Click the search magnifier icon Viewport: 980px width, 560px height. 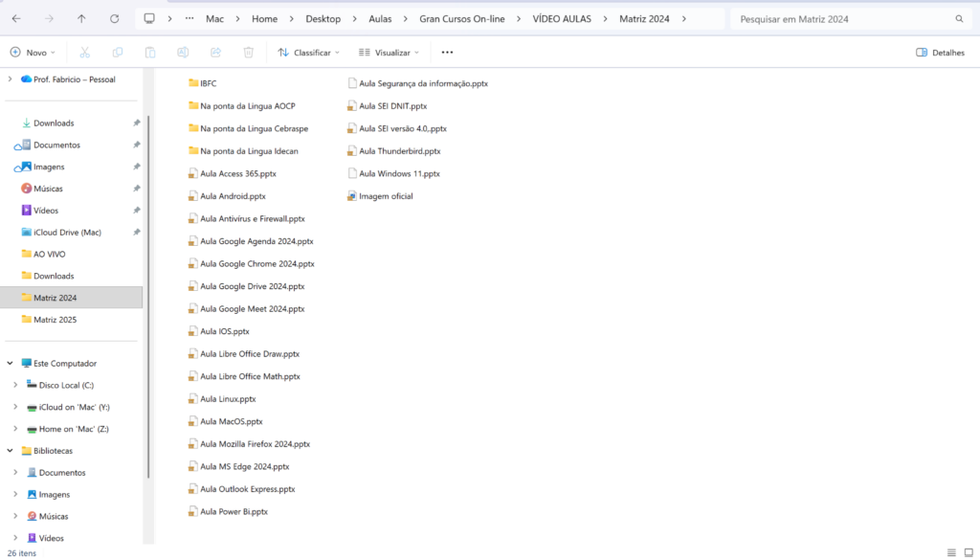point(959,19)
